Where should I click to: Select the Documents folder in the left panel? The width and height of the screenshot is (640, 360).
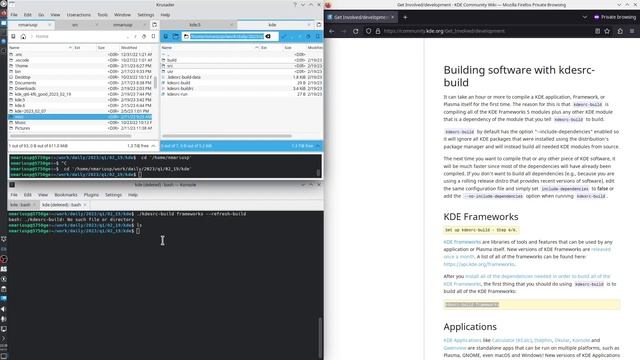(x=80, y=82)
